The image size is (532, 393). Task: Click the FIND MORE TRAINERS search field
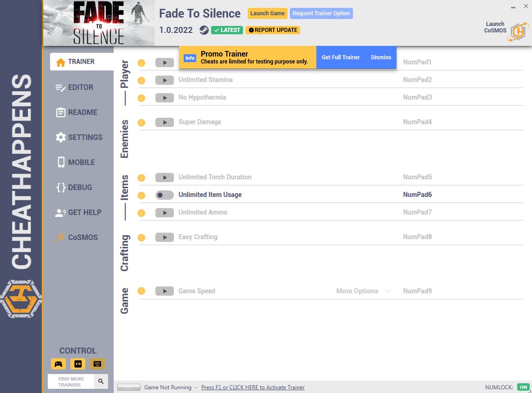71,381
